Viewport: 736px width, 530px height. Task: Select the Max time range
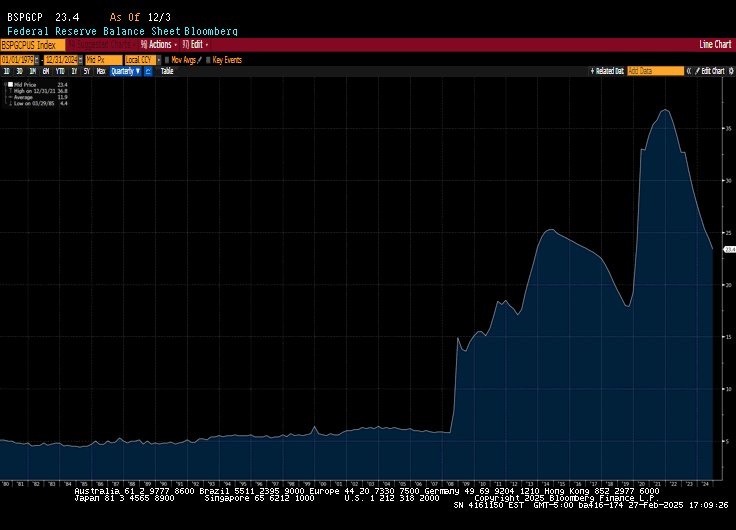click(101, 71)
